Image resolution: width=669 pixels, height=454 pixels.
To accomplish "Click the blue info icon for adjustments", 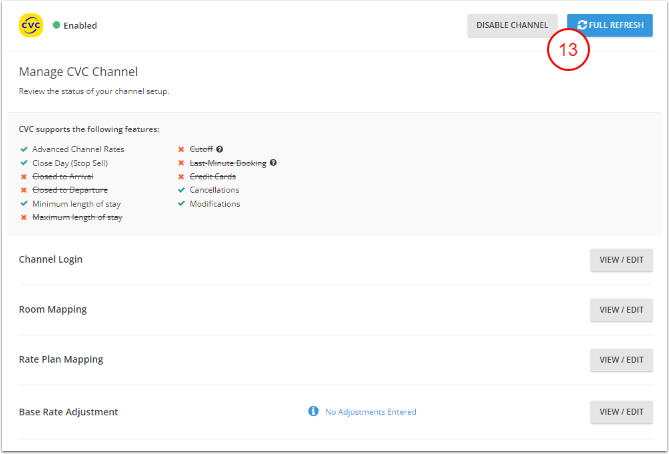I will (x=313, y=411).
